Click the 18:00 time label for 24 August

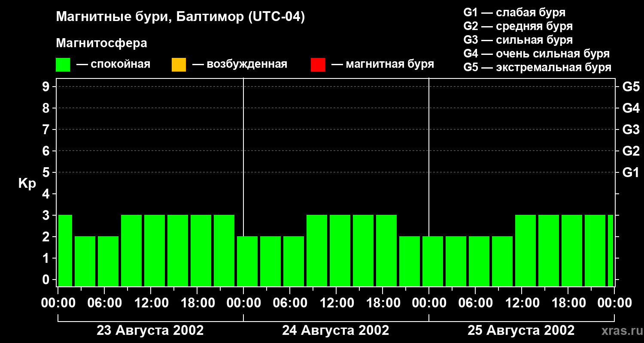[x=383, y=303]
